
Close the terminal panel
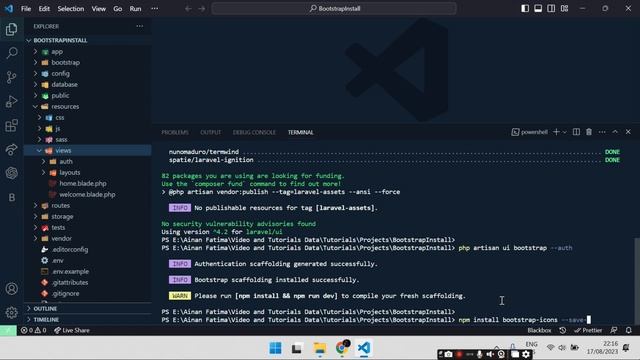coord(628,132)
